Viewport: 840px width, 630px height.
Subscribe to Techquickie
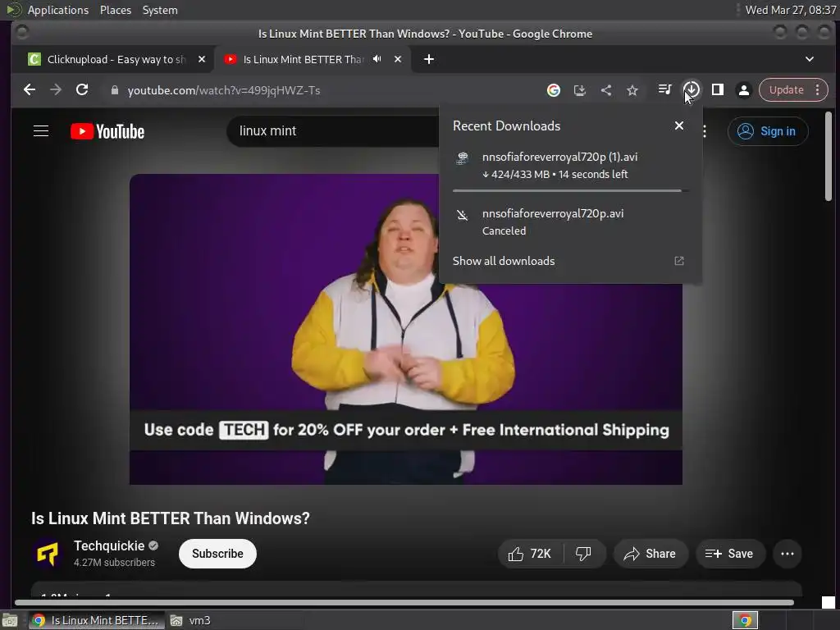coord(217,554)
